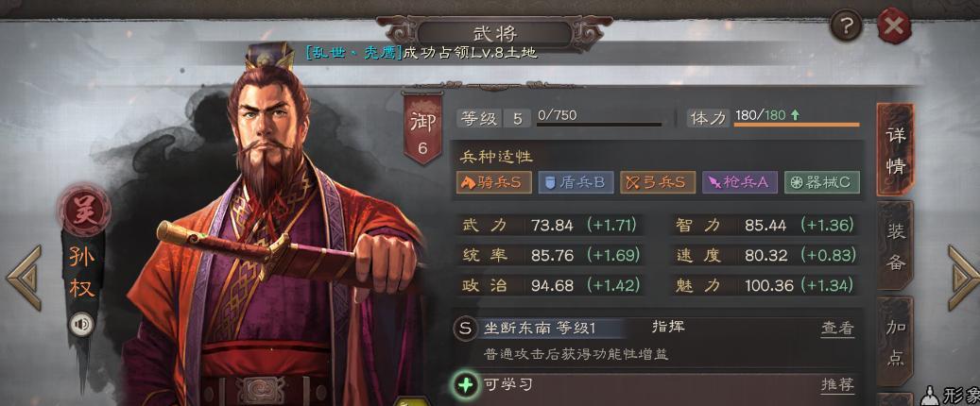Close the general panel with red X
The image size is (980, 406).
point(894,25)
